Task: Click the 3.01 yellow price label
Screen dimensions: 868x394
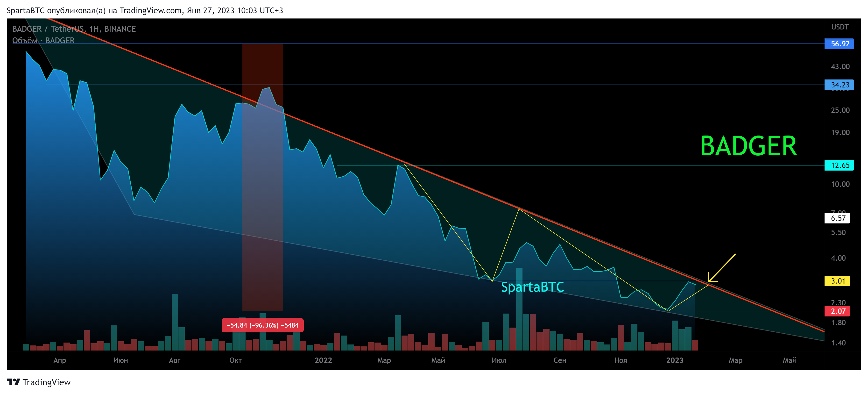Action: tap(837, 281)
